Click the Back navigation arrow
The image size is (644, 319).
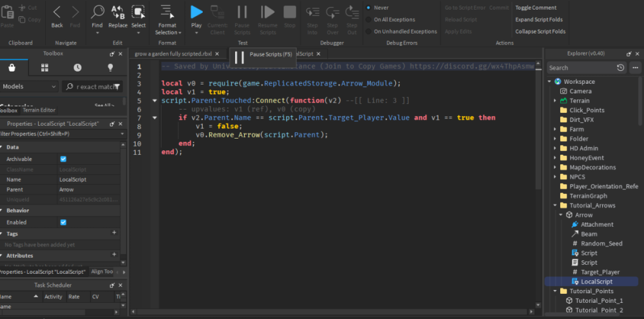click(x=57, y=12)
